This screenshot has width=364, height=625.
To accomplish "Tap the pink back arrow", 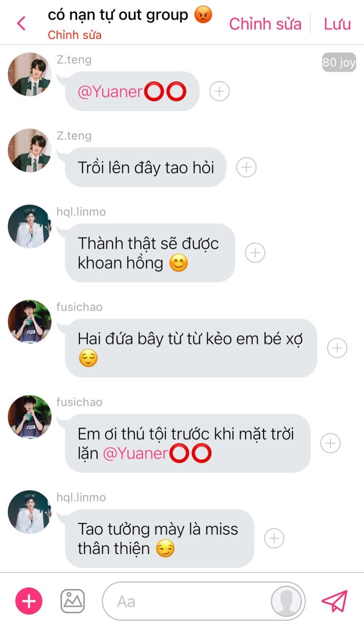I will click(21, 23).
